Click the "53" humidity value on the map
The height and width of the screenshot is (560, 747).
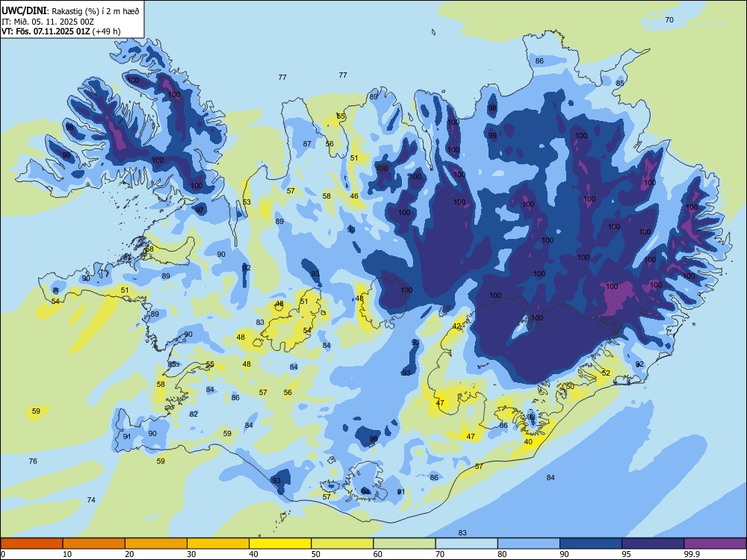click(x=247, y=202)
